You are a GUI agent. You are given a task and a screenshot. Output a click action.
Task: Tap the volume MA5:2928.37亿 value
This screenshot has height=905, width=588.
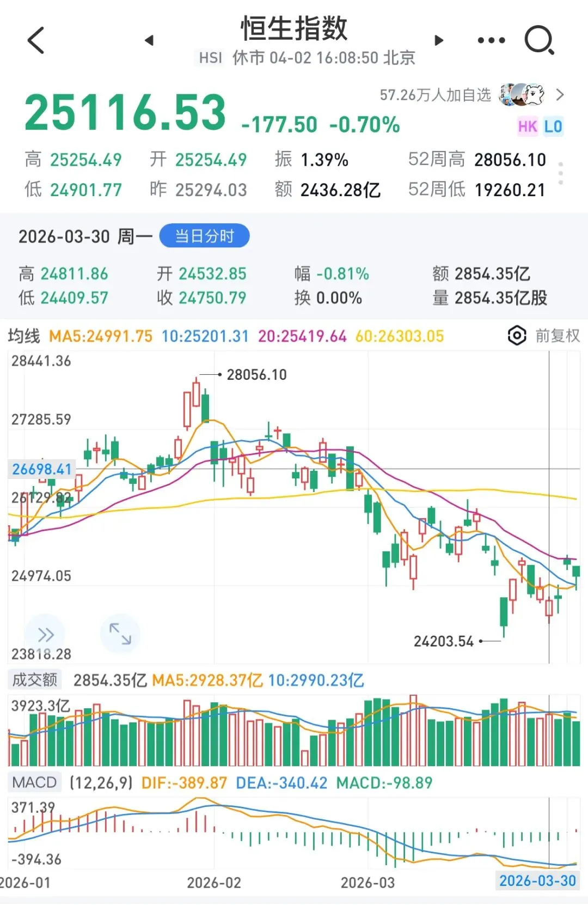click(207, 680)
